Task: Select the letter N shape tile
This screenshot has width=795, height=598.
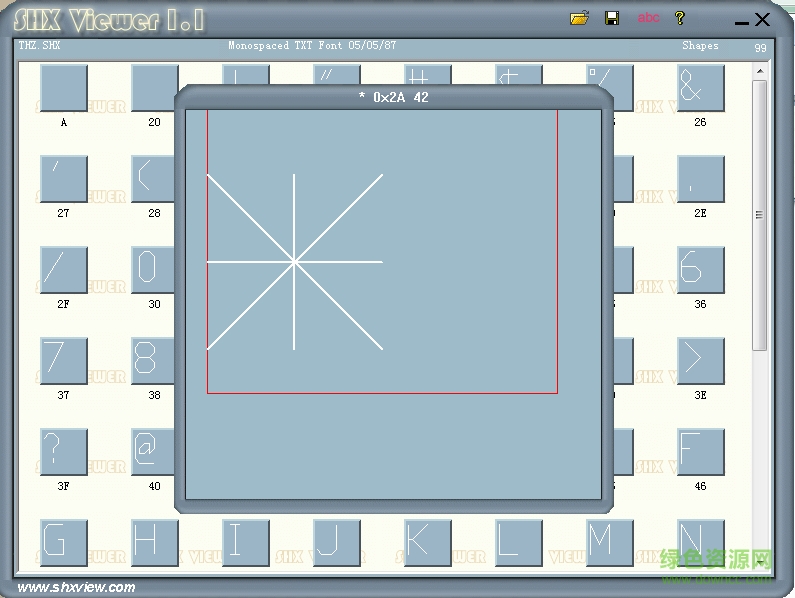Action: [x=701, y=542]
